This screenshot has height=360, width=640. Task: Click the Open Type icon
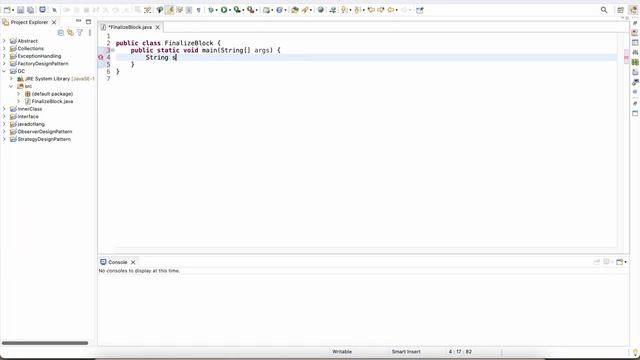(295, 10)
